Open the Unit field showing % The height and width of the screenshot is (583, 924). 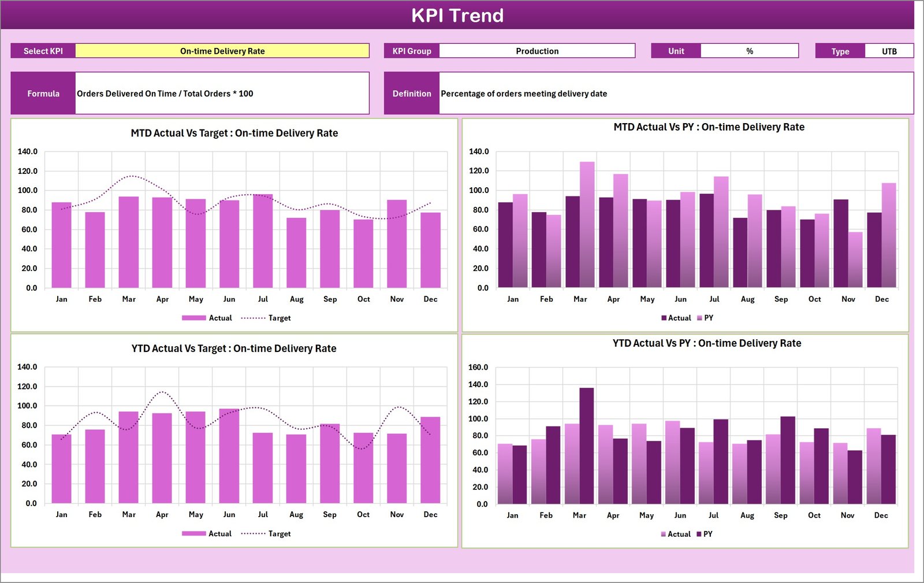tap(749, 51)
